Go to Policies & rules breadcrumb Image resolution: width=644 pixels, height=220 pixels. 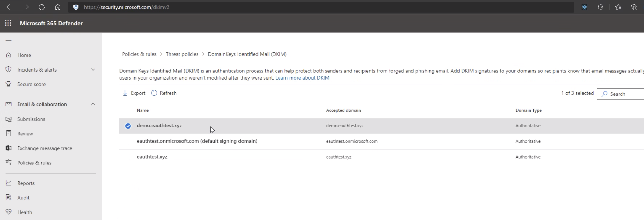[x=139, y=54]
